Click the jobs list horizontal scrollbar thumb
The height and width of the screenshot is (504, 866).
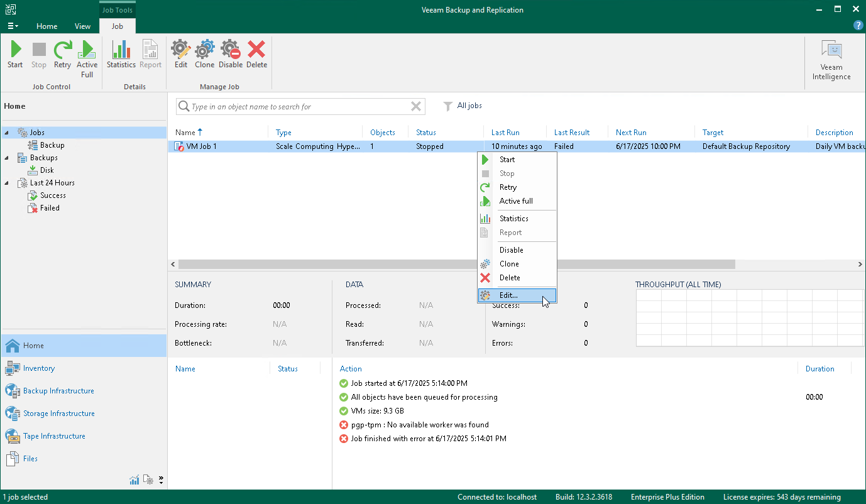pos(456,265)
